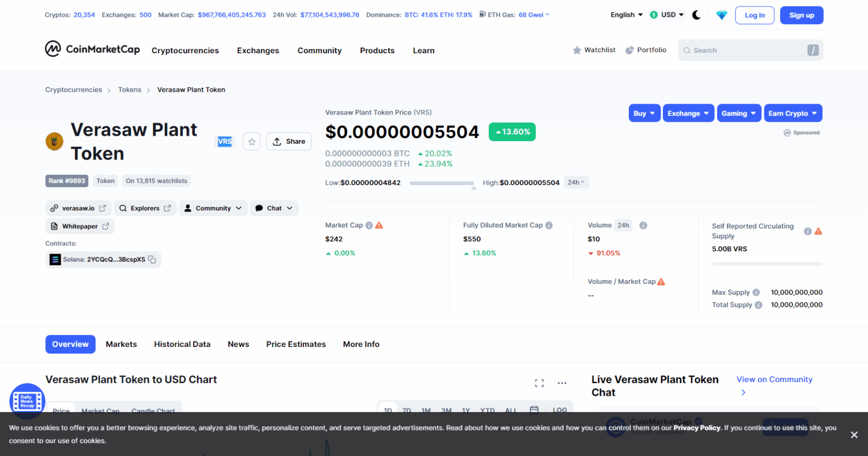This screenshot has height=456, width=868.
Task: Open the Portfolio link
Action: [x=646, y=50]
